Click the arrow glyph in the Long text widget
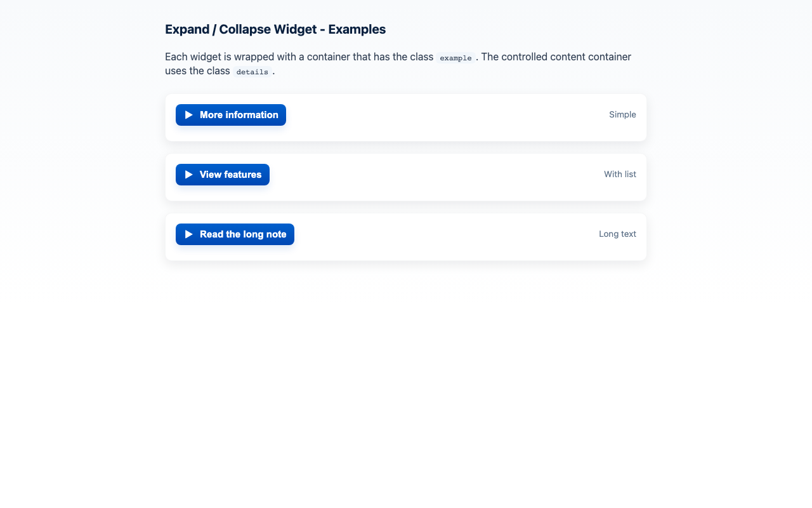The width and height of the screenshot is (812, 508). (x=188, y=234)
